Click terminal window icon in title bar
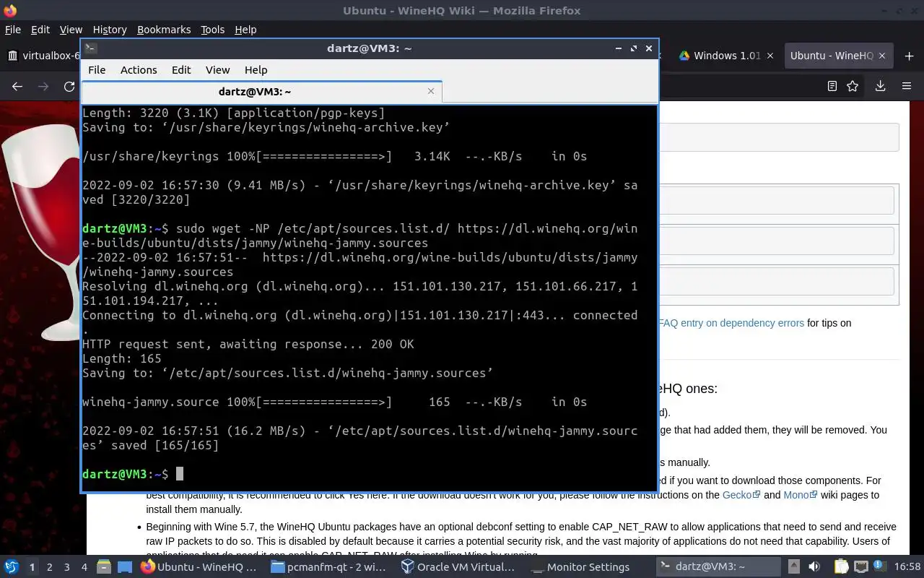924x578 pixels. (90, 48)
